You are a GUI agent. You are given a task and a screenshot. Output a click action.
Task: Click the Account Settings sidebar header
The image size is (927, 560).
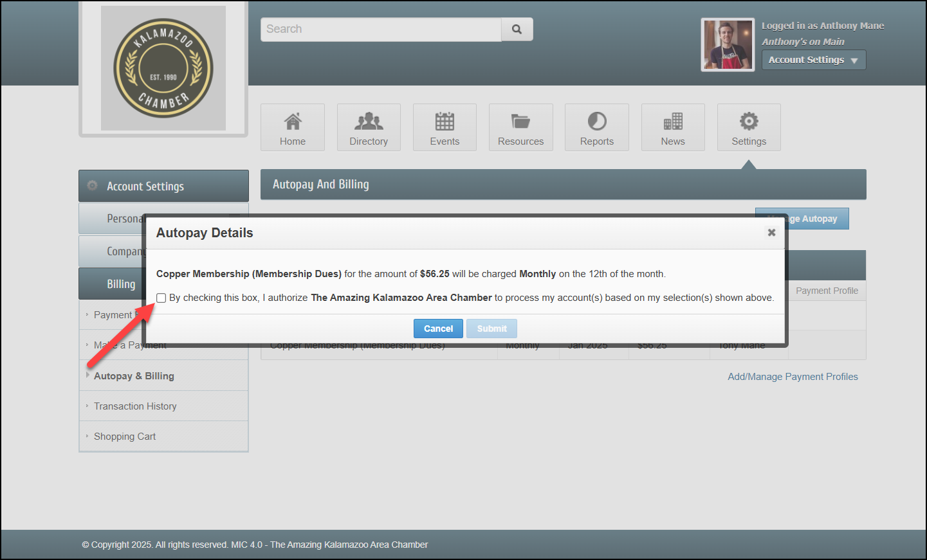163,186
